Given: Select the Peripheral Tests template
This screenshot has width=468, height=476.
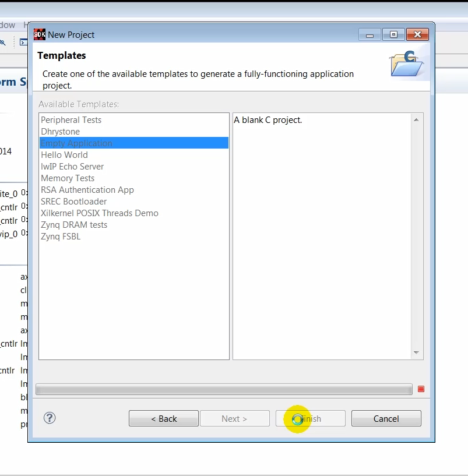Looking at the screenshot, I should [x=71, y=120].
